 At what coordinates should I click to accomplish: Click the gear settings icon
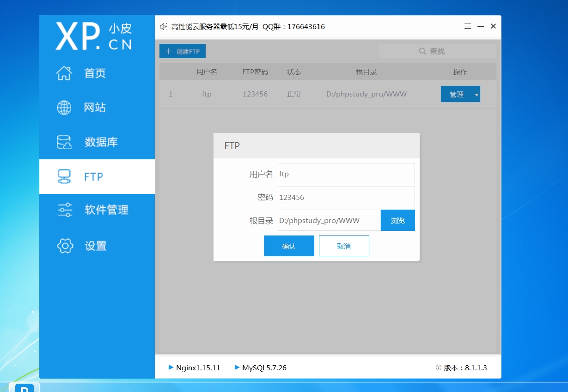coord(65,246)
